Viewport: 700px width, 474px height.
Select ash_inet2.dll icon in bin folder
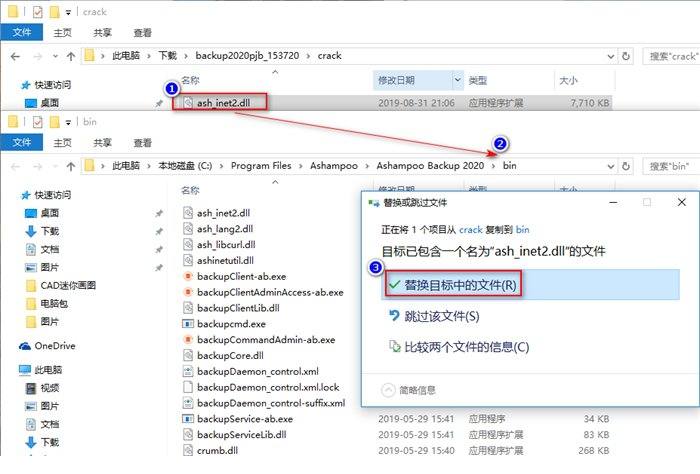[188, 212]
